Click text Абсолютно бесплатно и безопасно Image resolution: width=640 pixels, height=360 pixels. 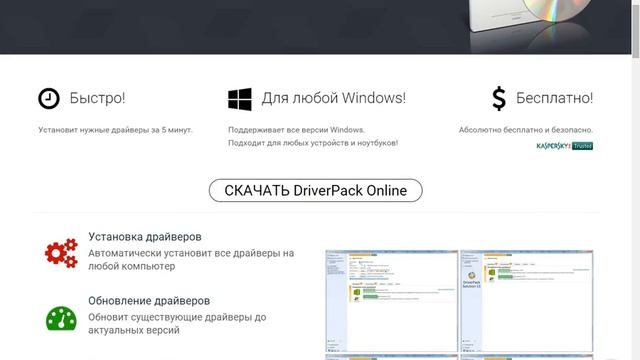[526, 130]
